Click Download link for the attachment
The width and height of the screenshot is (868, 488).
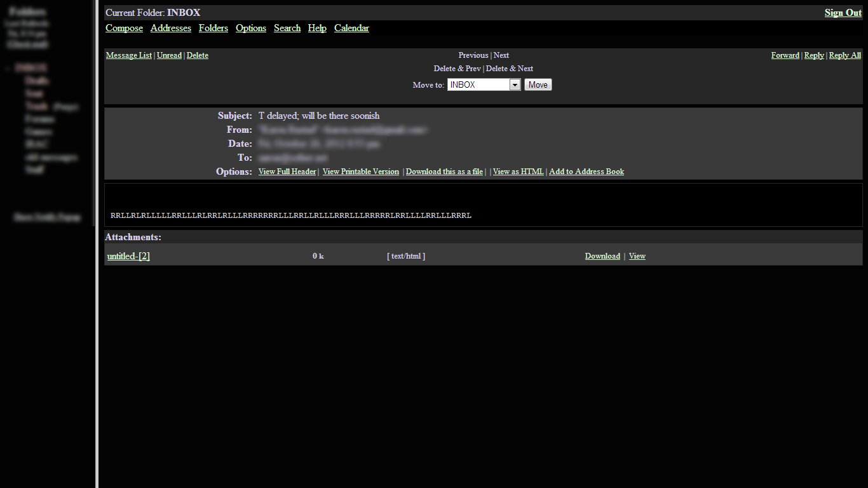(x=602, y=256)
